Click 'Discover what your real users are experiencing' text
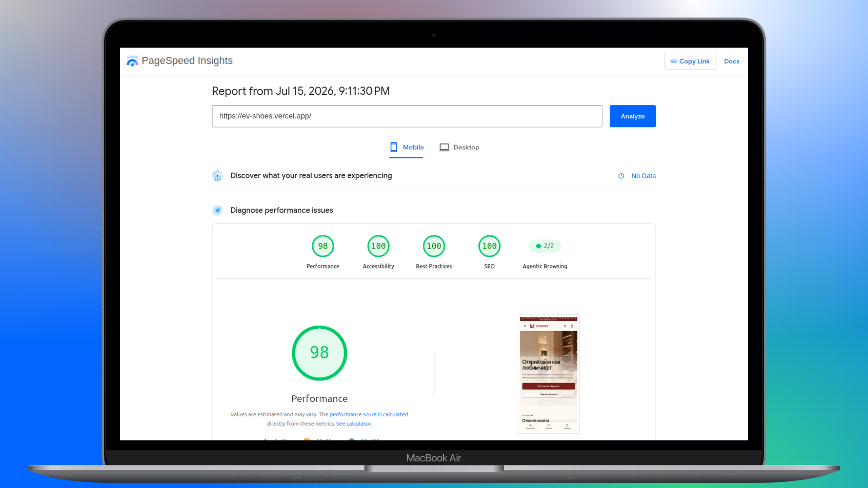The image size is (868, 488). click(311, 176)
